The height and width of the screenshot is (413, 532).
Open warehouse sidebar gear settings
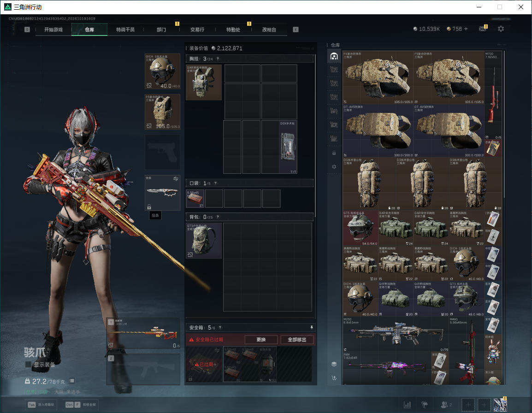(334, 166)
